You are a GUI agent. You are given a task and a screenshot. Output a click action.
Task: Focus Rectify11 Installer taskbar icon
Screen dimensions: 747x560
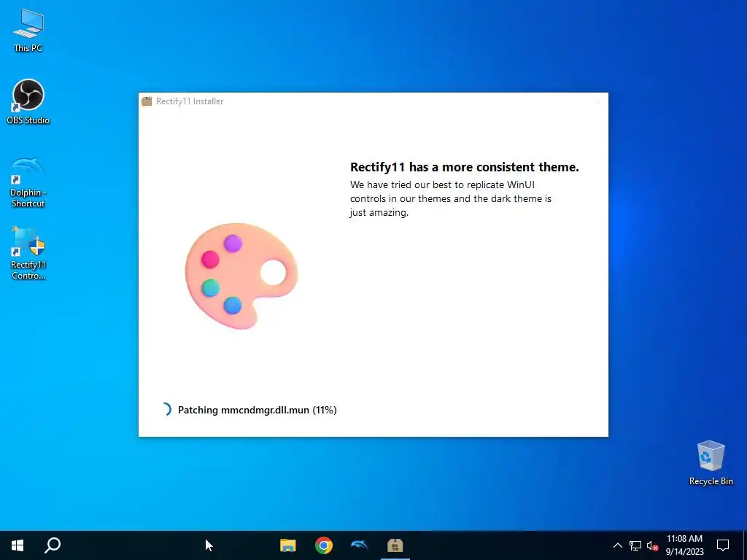395,545
